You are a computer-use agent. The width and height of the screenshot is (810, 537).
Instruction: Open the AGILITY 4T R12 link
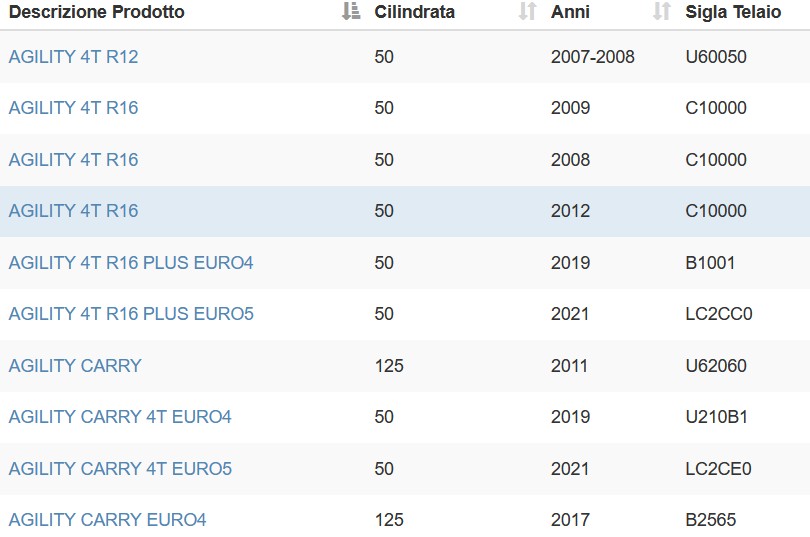[x=73, y=57]
